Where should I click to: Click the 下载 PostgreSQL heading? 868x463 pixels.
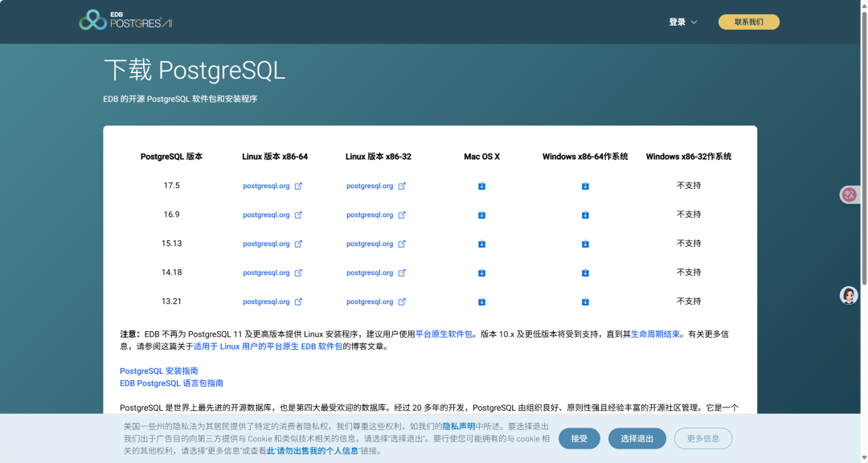click(x=194, y=71)
